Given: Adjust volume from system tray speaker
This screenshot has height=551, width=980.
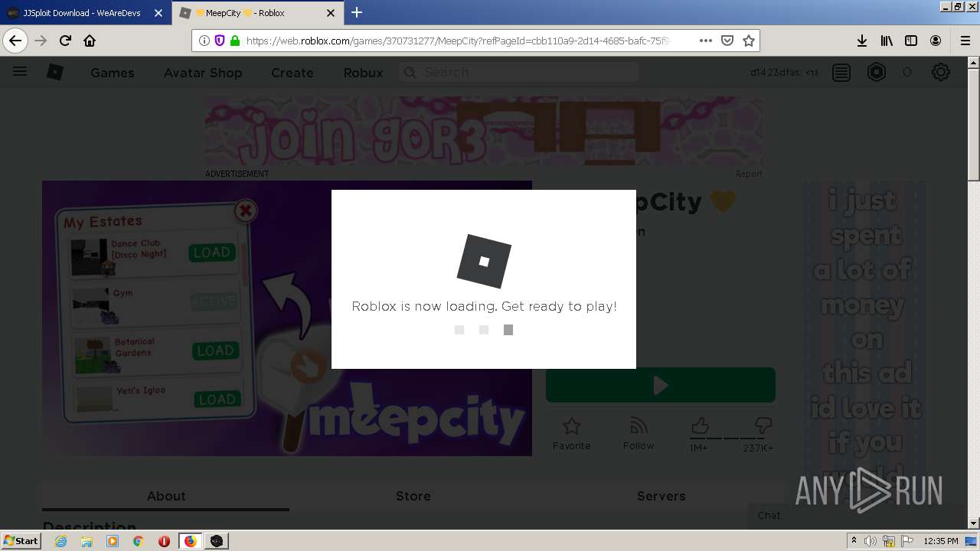Looking at the screenshot, I should coord(871,541).
